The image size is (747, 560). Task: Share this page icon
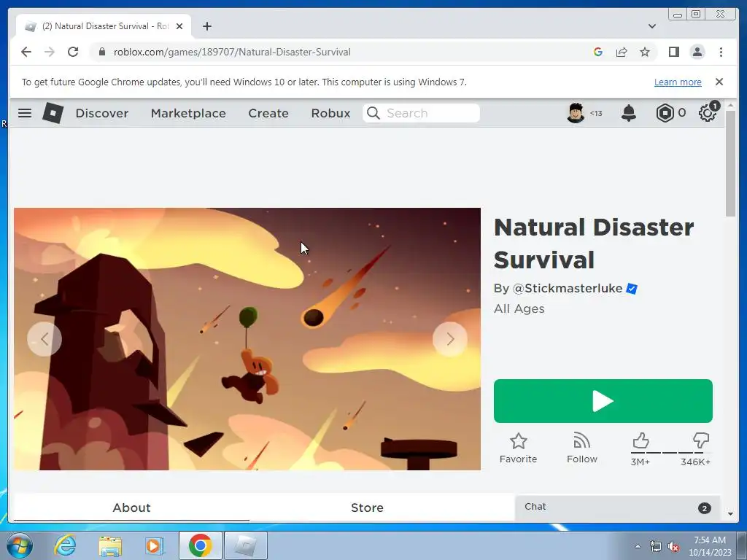622,52
